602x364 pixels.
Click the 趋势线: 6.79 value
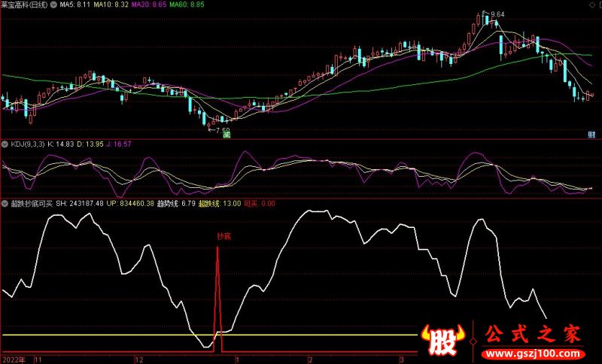(176, 204)
